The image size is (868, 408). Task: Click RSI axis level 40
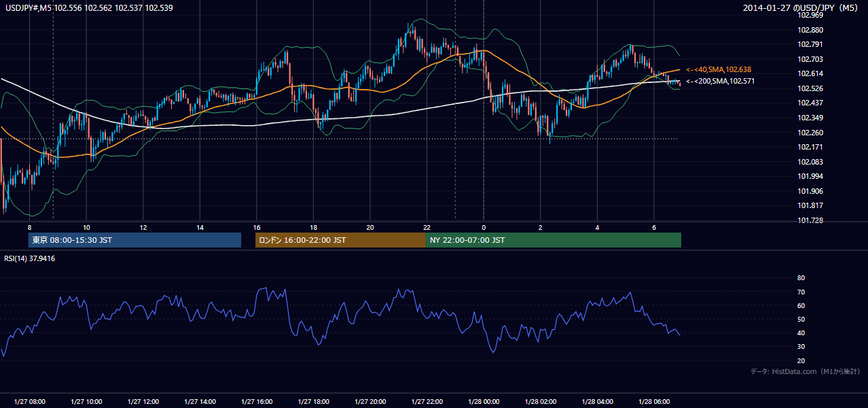[801, 333]
